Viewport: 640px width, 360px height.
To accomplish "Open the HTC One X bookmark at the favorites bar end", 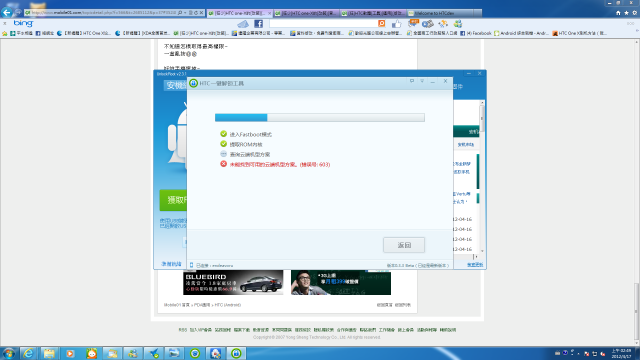I will point(580,33).
